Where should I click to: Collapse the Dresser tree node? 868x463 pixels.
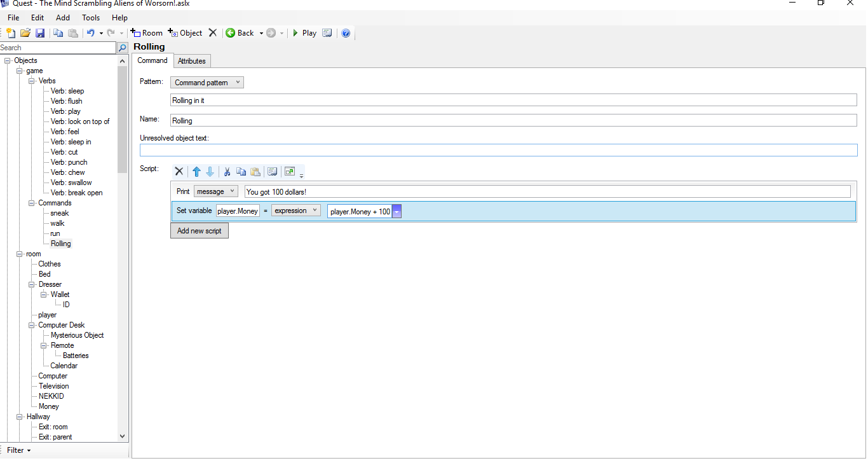(x=32, y=284)
